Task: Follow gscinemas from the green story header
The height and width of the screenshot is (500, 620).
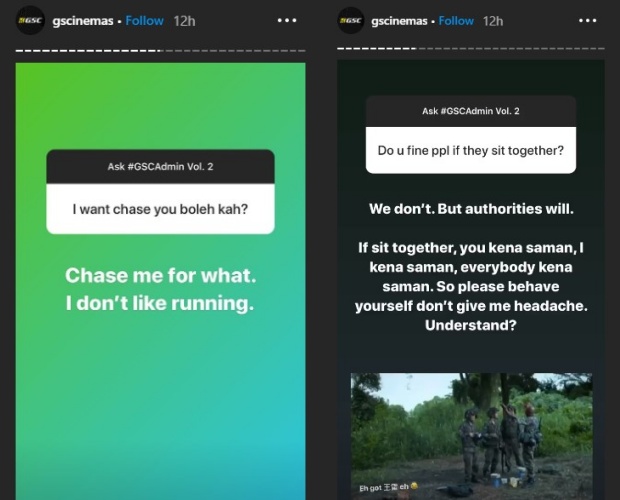Action: [145, 20]
